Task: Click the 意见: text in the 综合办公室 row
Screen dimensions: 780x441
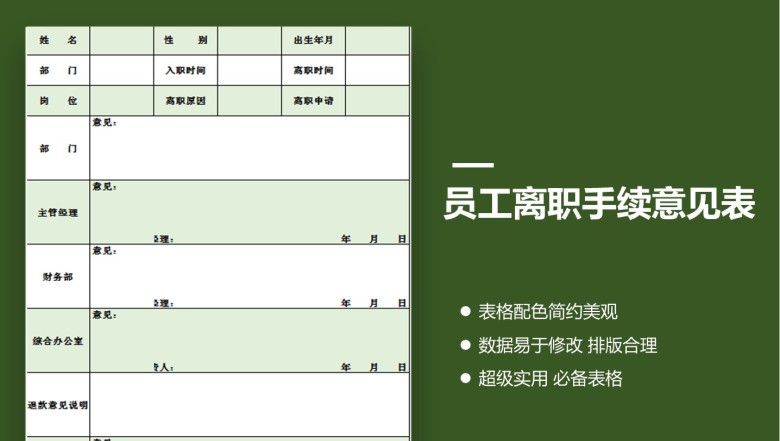Action: [x=104, y=315]
